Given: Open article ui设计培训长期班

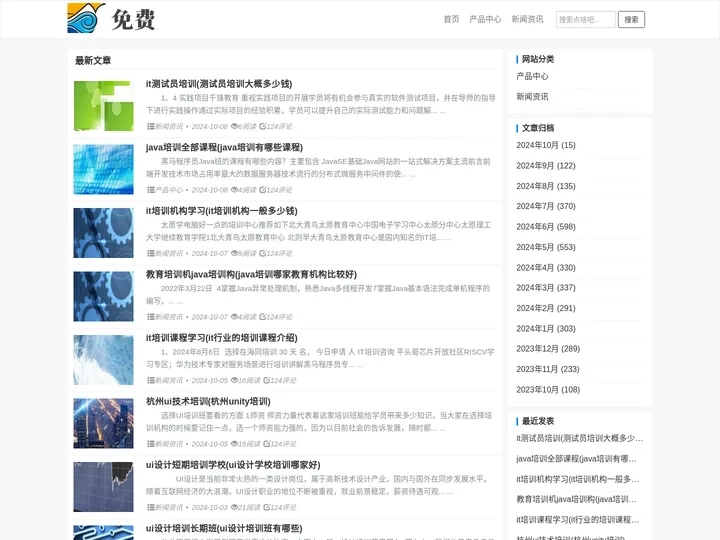Looking at the screenshot, I should pyautogui.click(x=224, y=528).
